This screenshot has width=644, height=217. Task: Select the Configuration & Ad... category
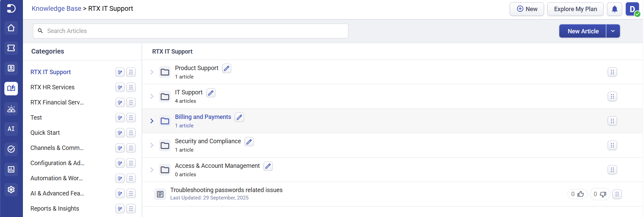click(x=58, y=163)
